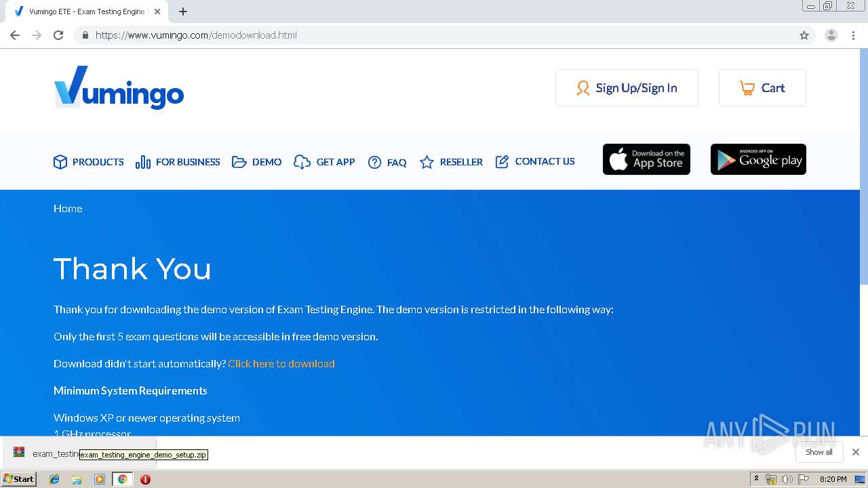The height and width of the screenshot is (488, 868).
Task: Open the FOR BUSINESS menu item
Action: (x=178, y=162)
